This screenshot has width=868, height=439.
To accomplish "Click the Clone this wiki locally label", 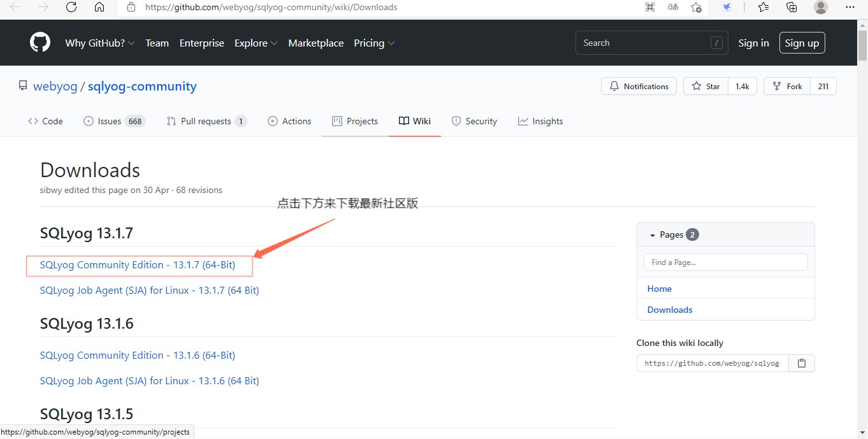I will click(680, 343).
